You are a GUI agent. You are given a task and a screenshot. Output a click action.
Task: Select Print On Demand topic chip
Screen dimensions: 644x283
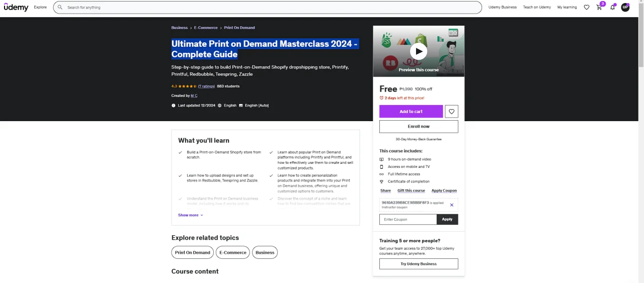(193, 253)
